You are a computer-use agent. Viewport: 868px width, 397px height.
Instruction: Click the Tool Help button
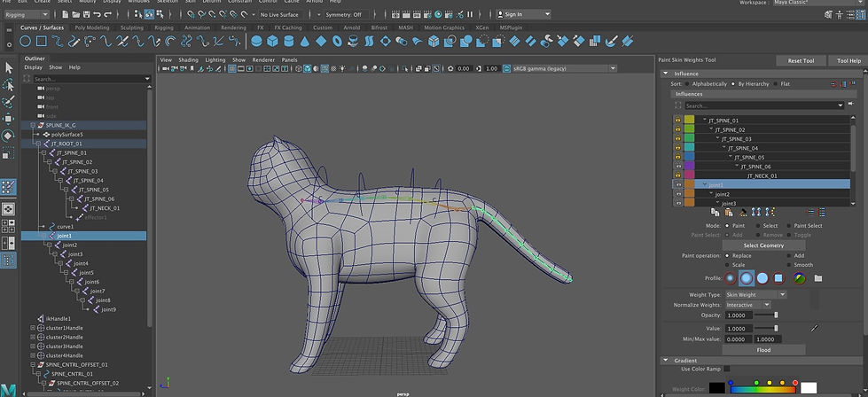[848, 61]
